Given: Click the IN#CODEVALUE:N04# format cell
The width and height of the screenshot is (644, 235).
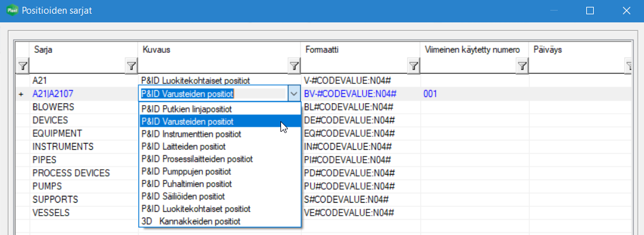Looking at the screenshot, I should pyautogui.click(x=360, y=147).
